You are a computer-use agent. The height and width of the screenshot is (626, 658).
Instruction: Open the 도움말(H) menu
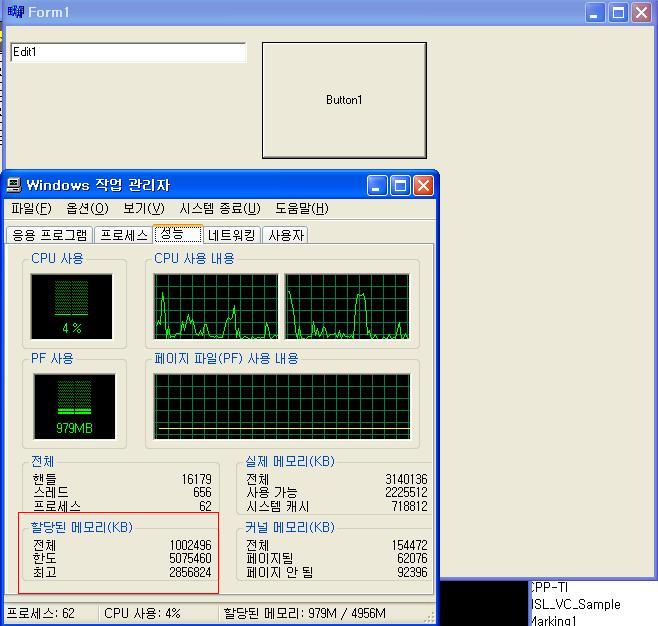[301, 208]
